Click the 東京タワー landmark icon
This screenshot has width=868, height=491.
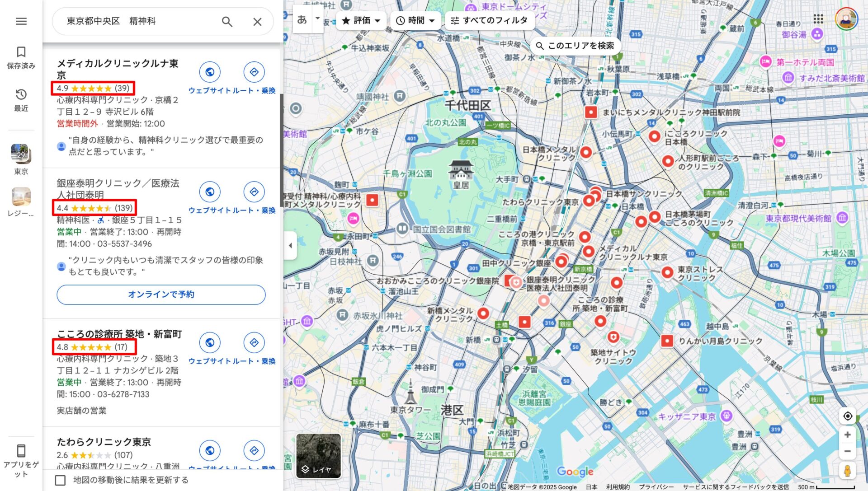410,392
